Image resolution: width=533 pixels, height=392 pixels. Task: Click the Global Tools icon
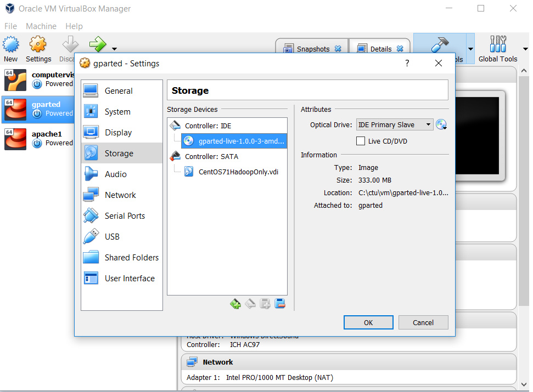[x=498, y=44]
